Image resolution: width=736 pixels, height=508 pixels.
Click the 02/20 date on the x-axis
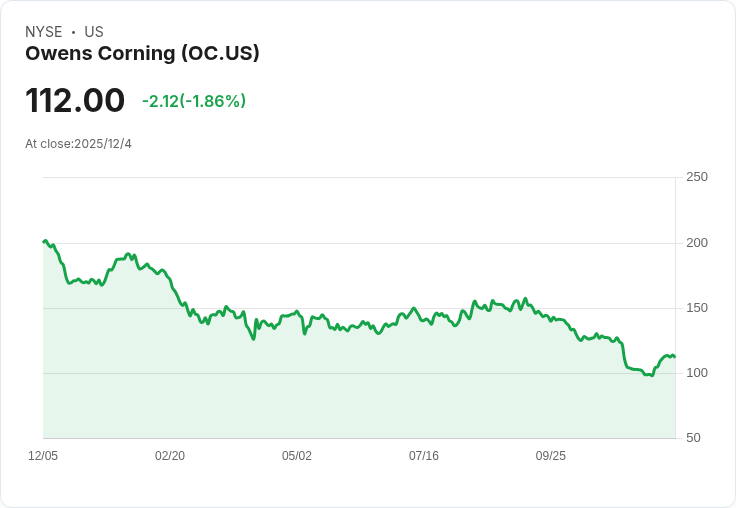coord(170,456)
